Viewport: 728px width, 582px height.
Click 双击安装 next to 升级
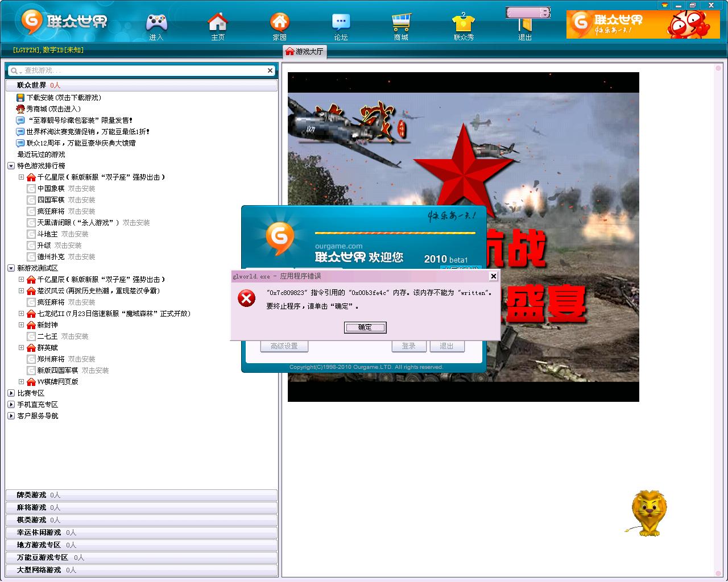[x=68, y=246]
